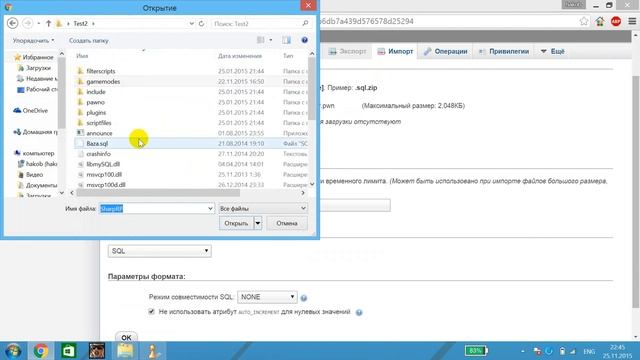Image resolution: width=640 pixels, height=360 pixels.
Task: Toggle the preview pane icon
Action: pyautogui.click(x=287, y=40)
